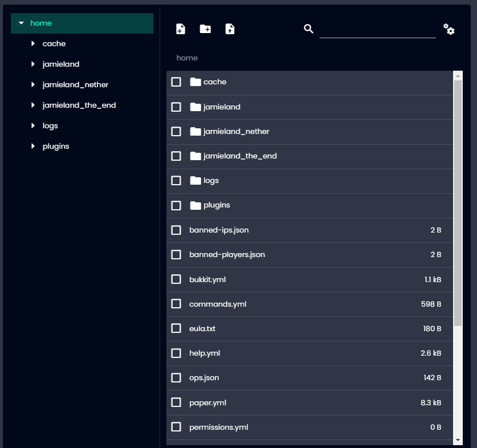This screenshot has height=448, width=477.
Task: Click the 598 B size value
Action: [431, 304]
